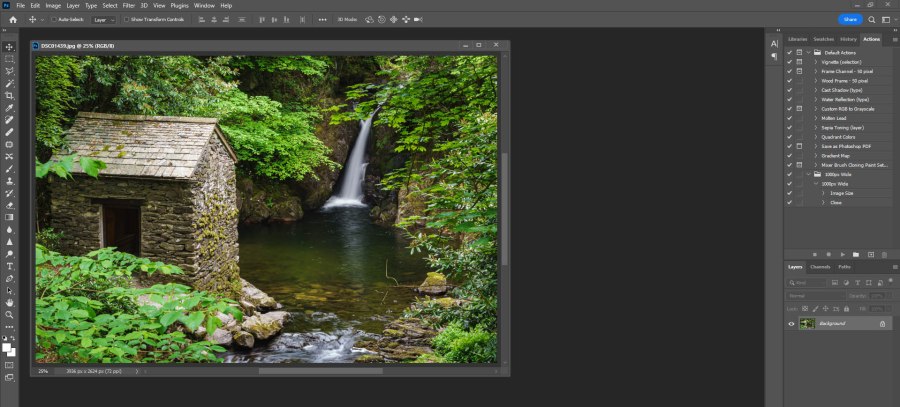The height and width of the screenshot is (407, 900).
Task: Select the Eyedropper tool
Action: pos(10,108)
